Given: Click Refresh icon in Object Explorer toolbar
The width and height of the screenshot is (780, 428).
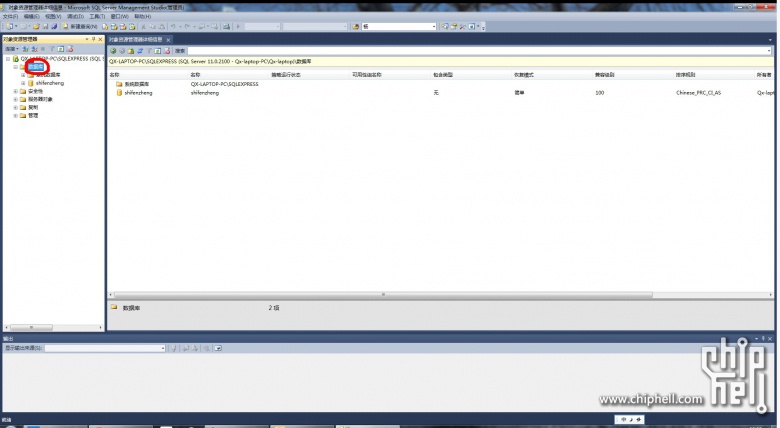Looking at the screenshot, I should [61, 49].
